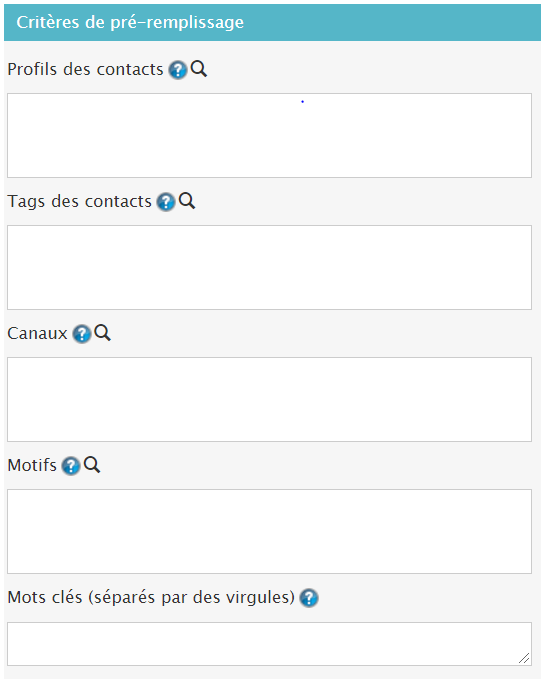Show help for Mots clés field
Screen dimensions: 541x681
tap(309, 598)
